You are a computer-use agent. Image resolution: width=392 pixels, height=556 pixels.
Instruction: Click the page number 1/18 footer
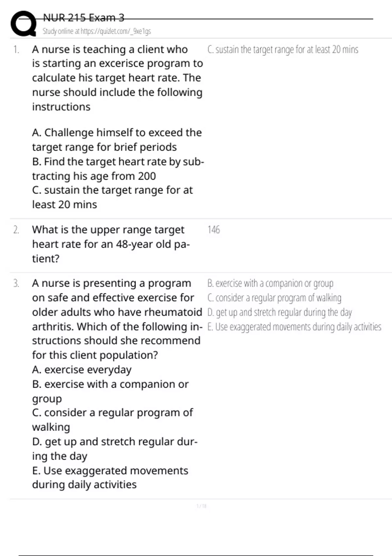coord(202,506)
